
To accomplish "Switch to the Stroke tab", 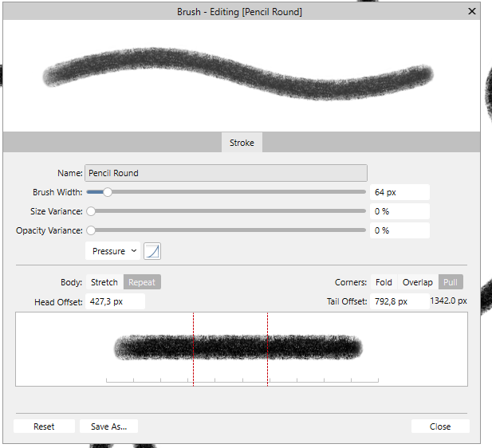I will pyautogui.click(x=242, y=143).
